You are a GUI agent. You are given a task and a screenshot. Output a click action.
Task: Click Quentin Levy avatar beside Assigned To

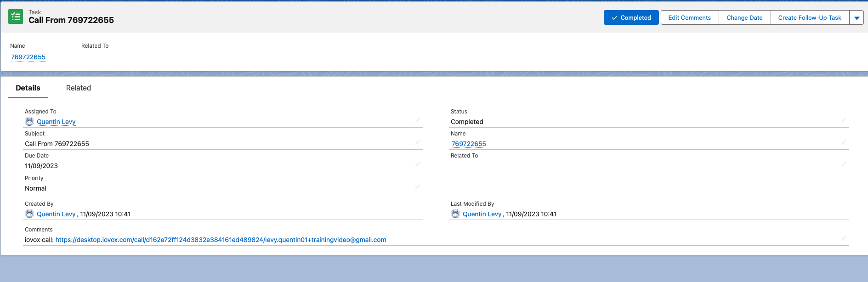pyautogui.click(x=29, y=122)
